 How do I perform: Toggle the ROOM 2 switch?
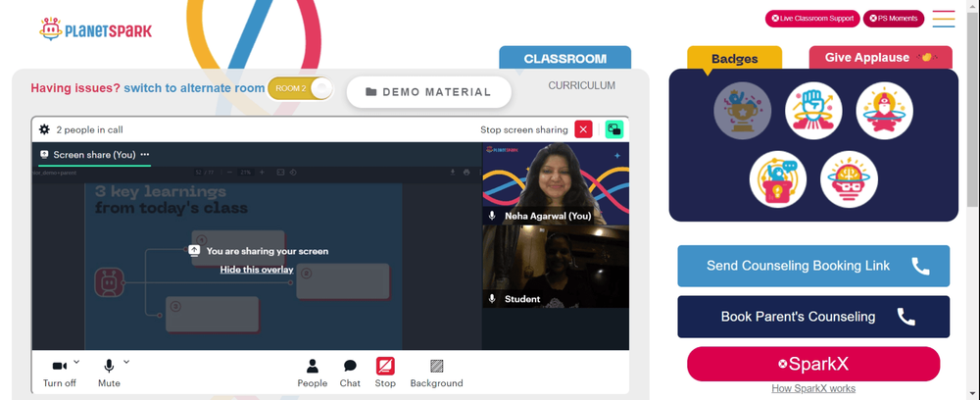point(301,88)
